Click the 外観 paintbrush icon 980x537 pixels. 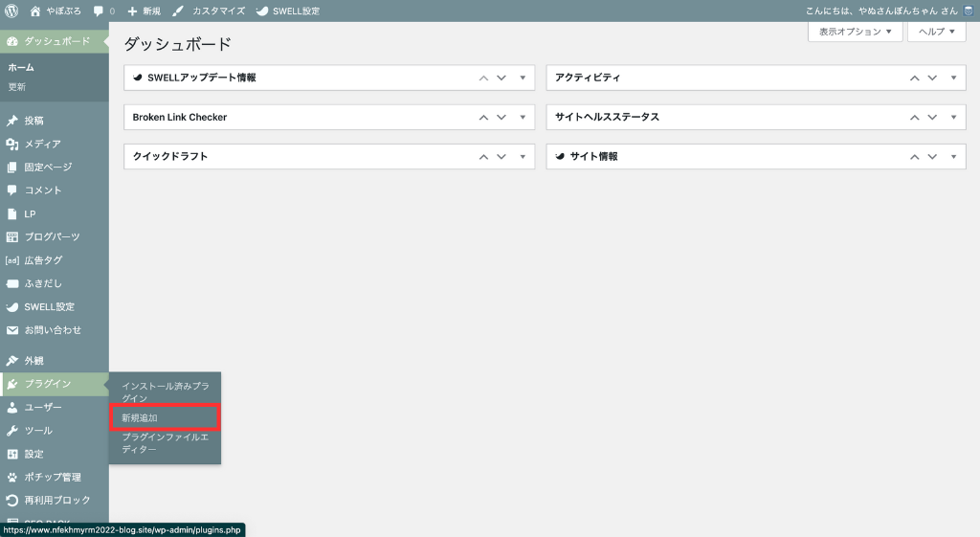[x=11, y=361]
